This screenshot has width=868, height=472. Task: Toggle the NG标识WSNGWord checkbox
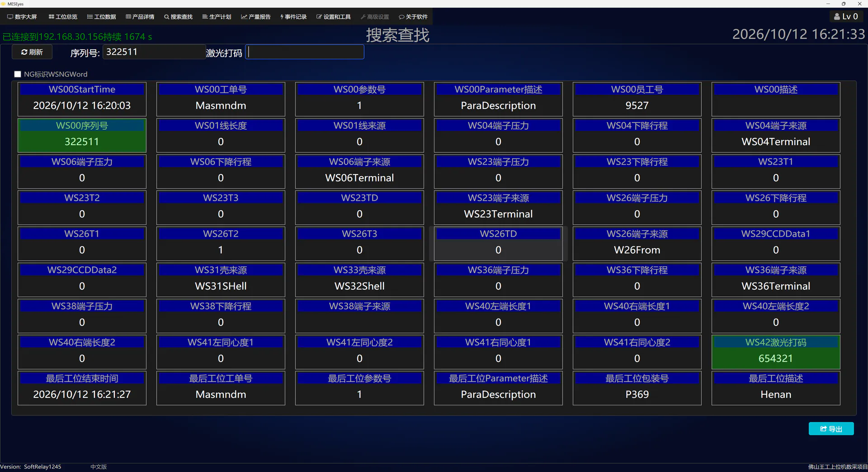pos(18,74)
